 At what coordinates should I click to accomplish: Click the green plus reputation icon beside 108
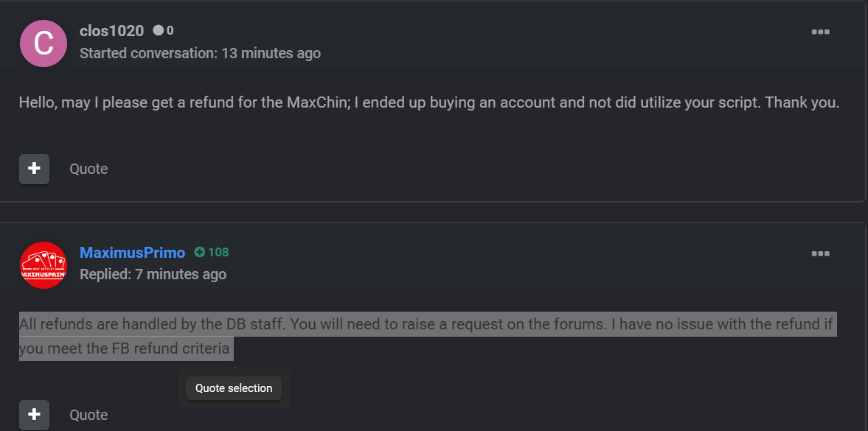coord(199,252)
